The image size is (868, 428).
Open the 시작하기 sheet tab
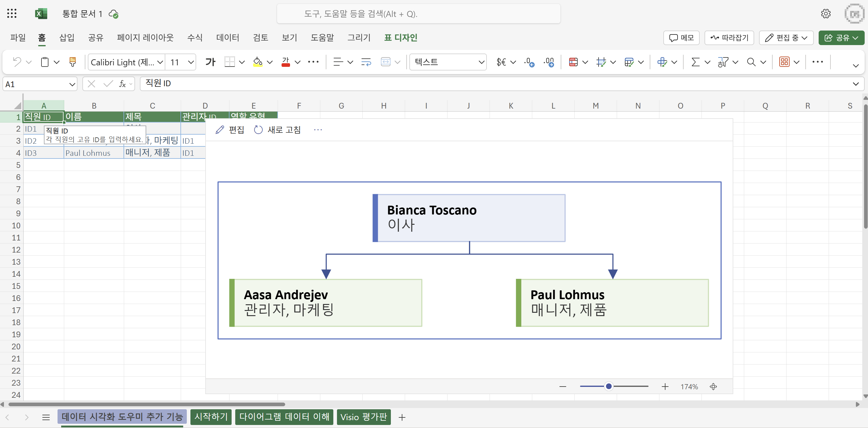[211, 417]
